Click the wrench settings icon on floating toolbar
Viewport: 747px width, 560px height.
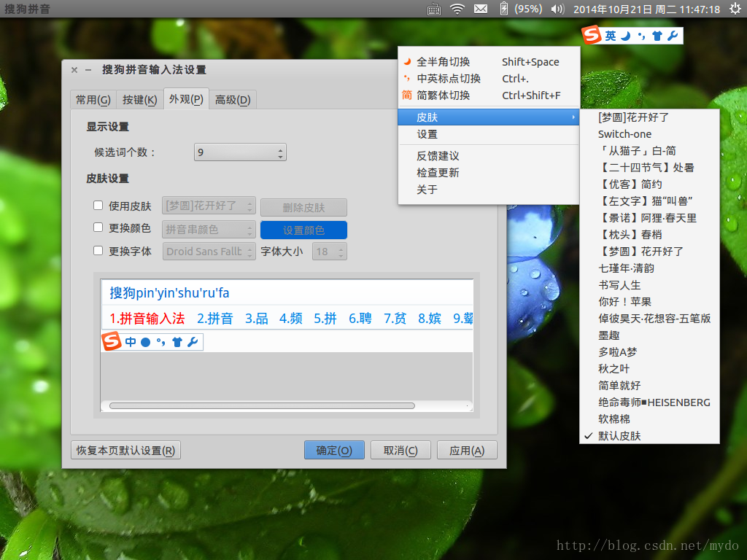[x=673, y=36]
